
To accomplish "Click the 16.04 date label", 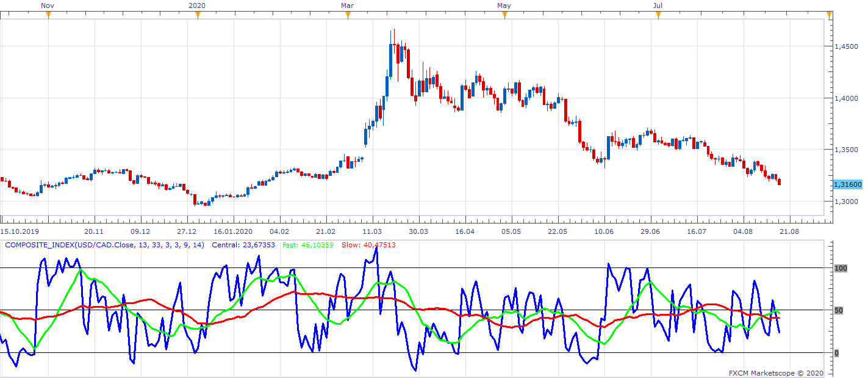I will coord(465,232).
